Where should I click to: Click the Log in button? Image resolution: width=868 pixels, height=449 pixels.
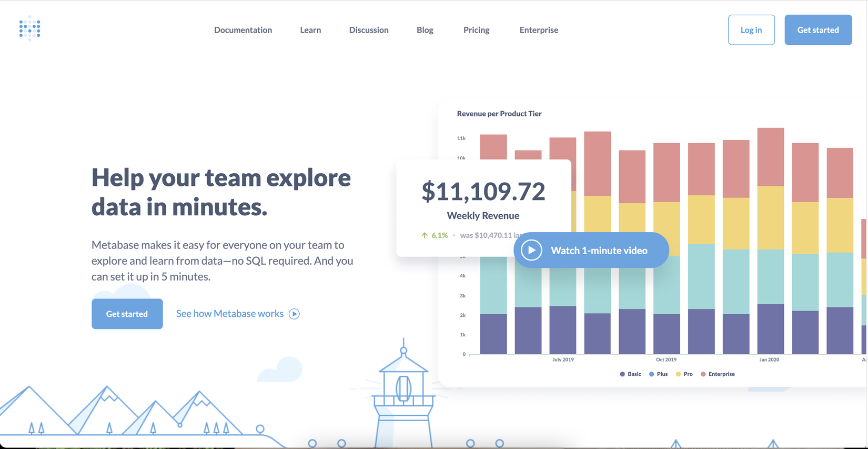pos(751,30)
